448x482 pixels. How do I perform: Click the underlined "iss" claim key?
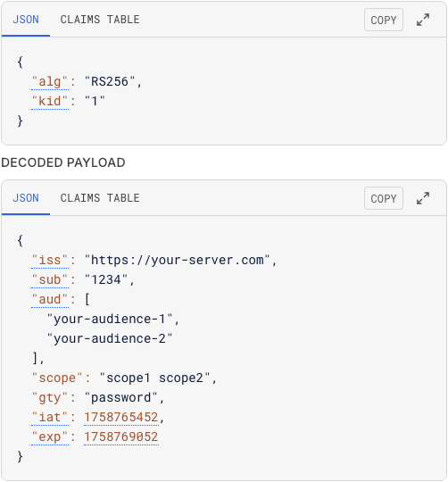pos(50,261)
